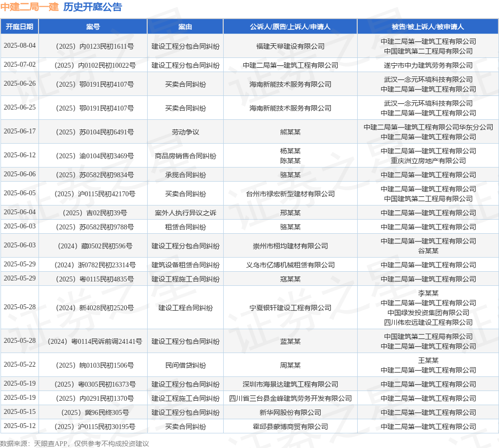Screen dimensions: 499x448
Task: Click the 租赁合同纠纷 cell
Action: [185, 227]
